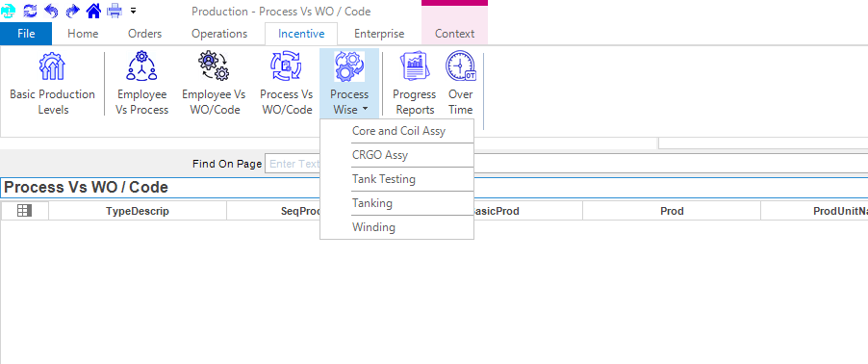Expand the quick access toolbar customize arrow

133,11
